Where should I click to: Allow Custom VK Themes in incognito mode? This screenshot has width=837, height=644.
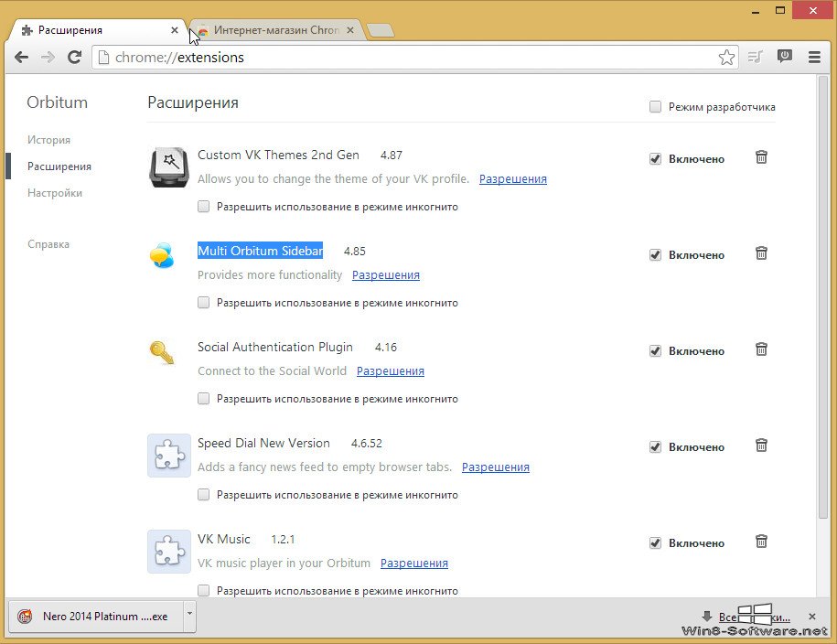203,207
